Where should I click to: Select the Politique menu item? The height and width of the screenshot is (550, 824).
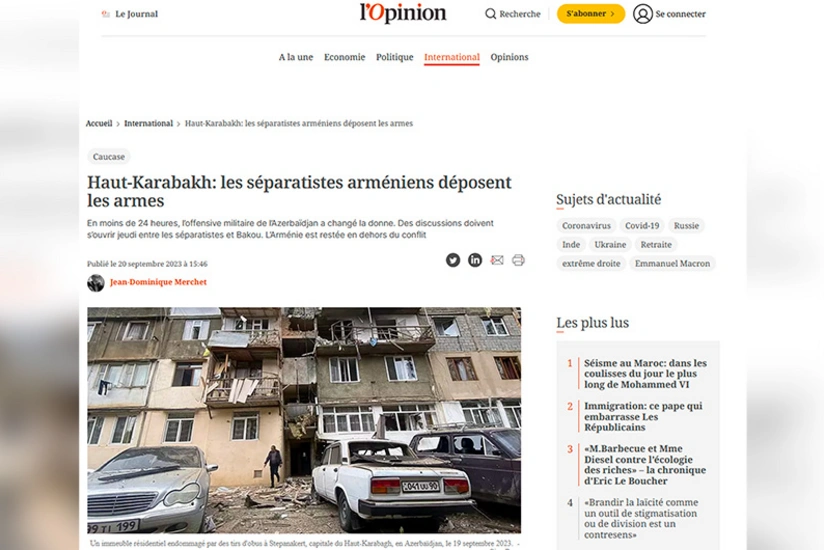coord(395,57)
